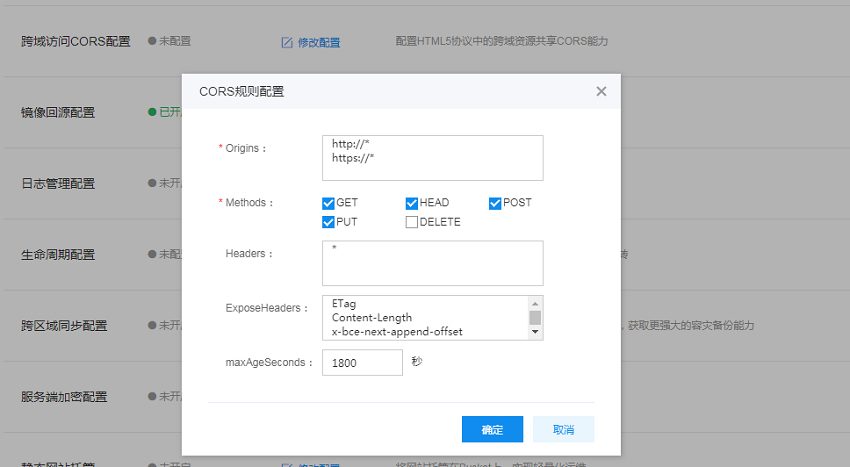
Task: Disable the POST method checkbox
Action: point(495,203)
